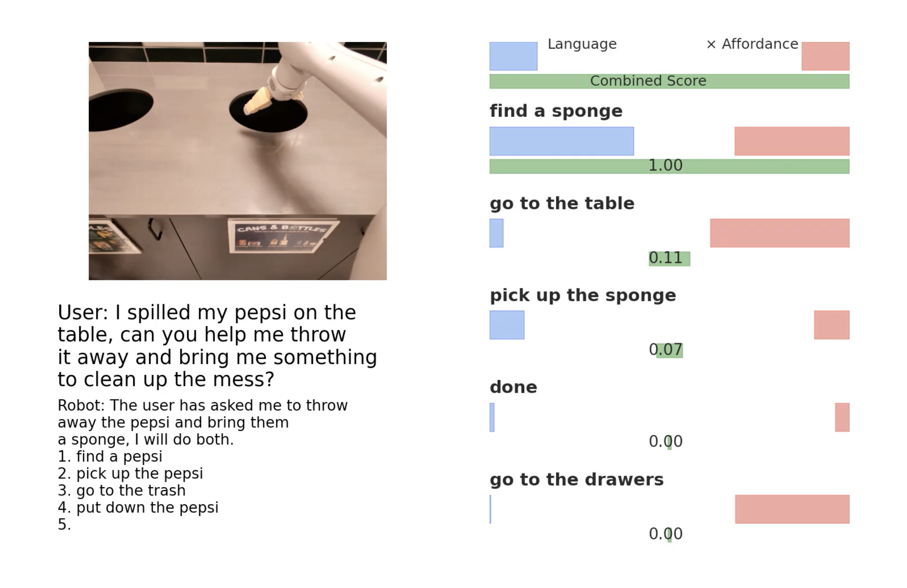Select the 'pick up the sponge' heading
Viewport: 907px width, 588px height.
point(583,295)
